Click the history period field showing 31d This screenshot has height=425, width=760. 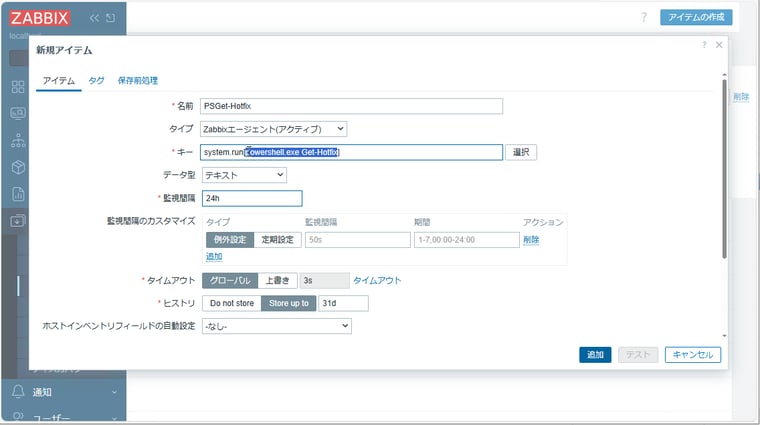343,303
